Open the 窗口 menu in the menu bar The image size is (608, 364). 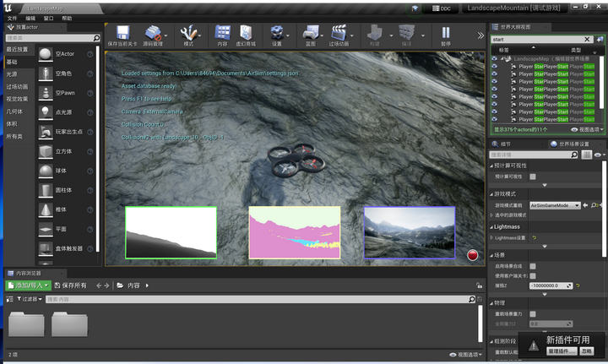48,17
